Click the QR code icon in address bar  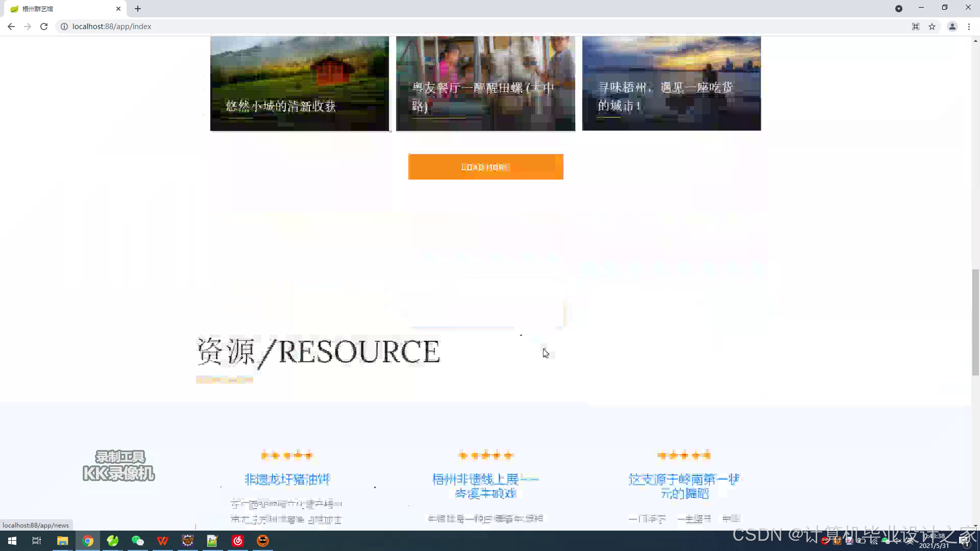(x=916, y=27)
